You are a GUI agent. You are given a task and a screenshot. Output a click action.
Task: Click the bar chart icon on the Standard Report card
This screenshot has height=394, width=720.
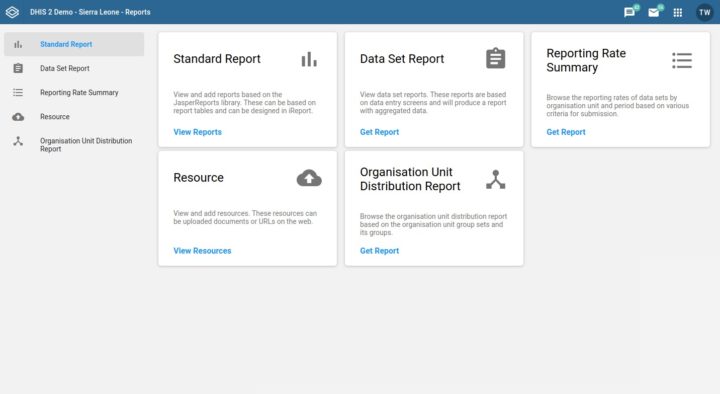(309, 59)
